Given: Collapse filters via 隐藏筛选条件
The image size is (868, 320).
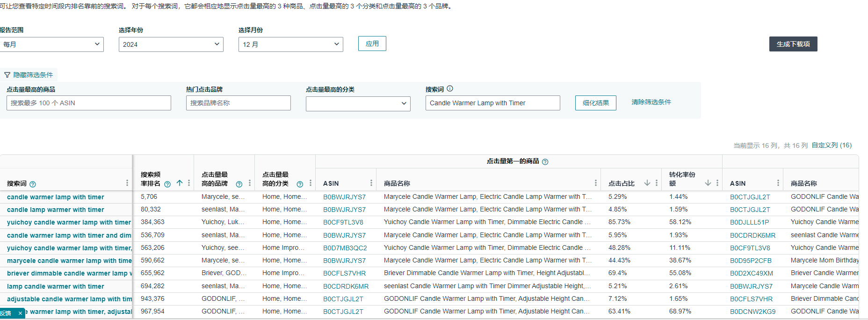Looking at the screenshot, I should (29, 75).
